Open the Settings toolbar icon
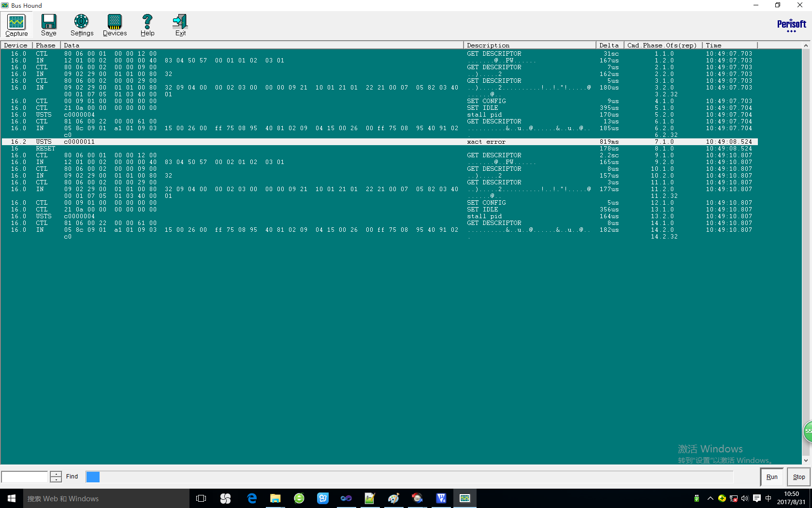The width and height of the screenshot is (812, 508). point(82,25)
